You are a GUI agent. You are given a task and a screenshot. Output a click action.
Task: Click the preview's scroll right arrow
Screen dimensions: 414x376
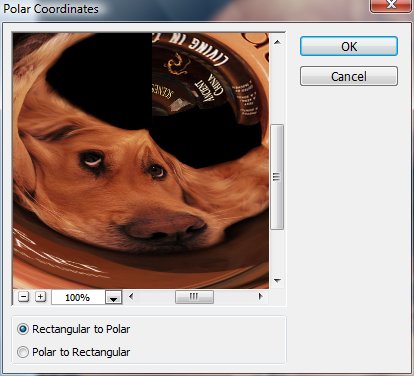click(x=260, y=296)
